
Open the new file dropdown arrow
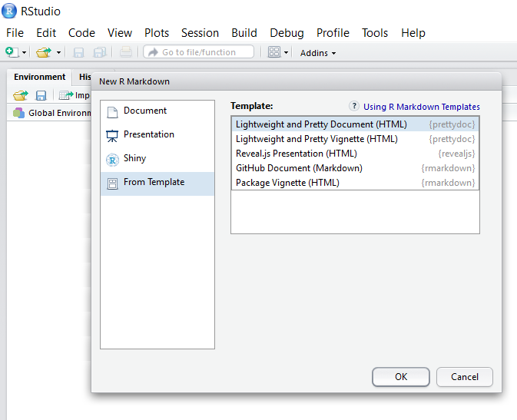click(24, 53)
